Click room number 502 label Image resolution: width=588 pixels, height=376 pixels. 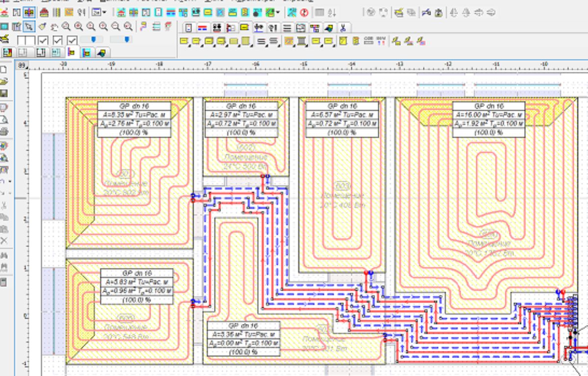click(245, 148)
